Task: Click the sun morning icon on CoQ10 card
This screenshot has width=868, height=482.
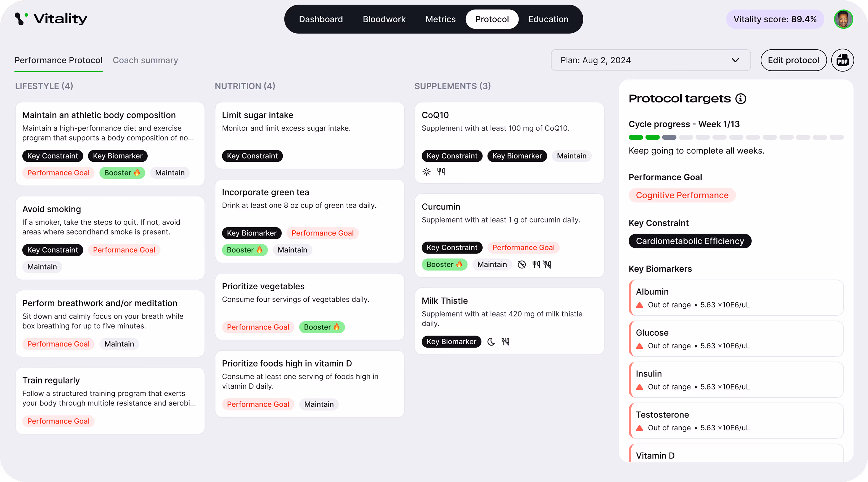Action: (427, 172)
